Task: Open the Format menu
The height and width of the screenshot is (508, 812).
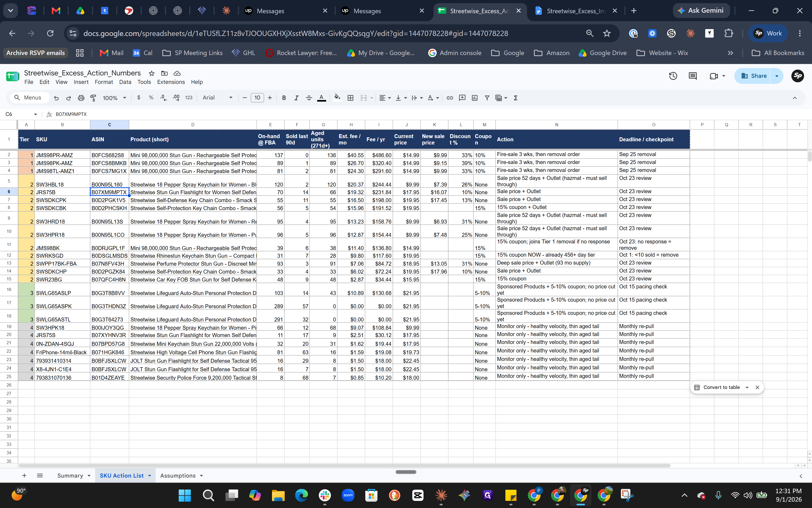Action: point(104,82)
